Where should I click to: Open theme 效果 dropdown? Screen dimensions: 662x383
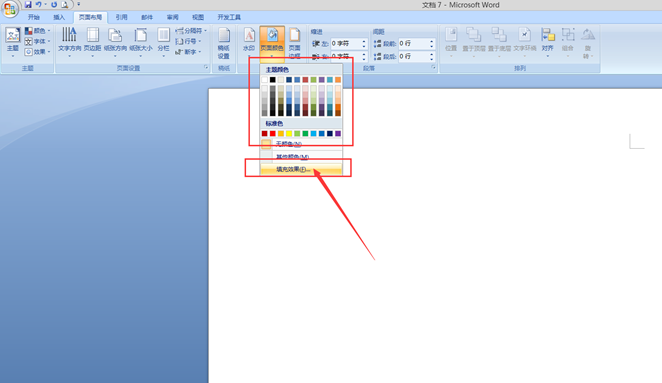(x=37, y=52)
